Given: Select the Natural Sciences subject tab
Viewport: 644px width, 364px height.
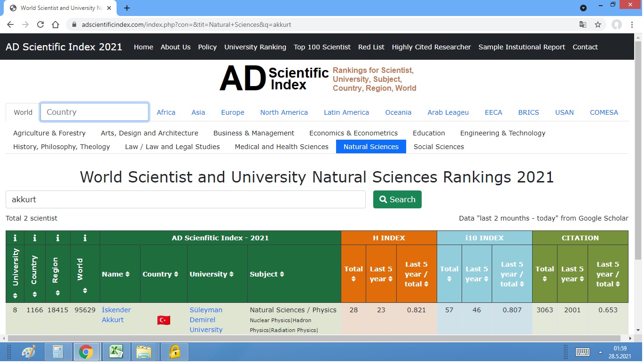Looking at the screenshot, I should (371, 147).
